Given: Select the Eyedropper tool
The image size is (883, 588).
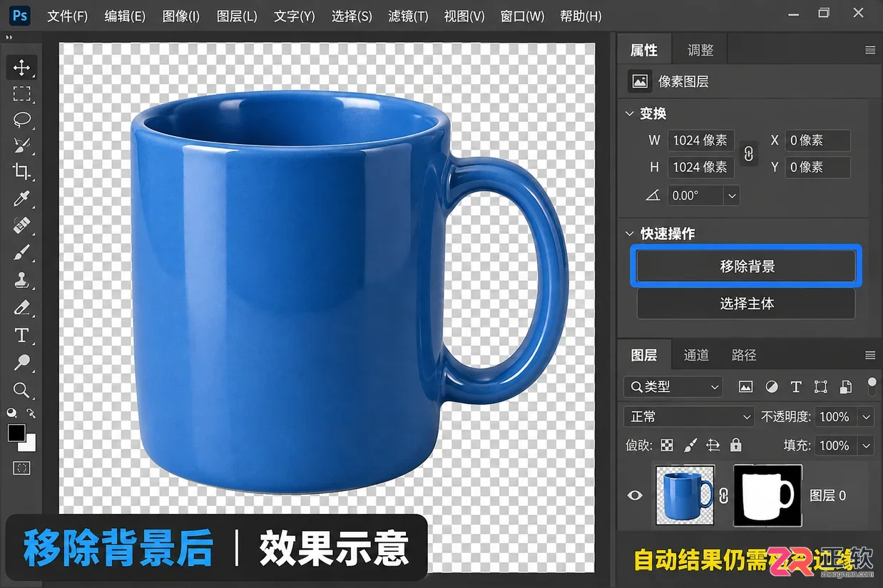Looking at the screenshot, I should 21,199.
